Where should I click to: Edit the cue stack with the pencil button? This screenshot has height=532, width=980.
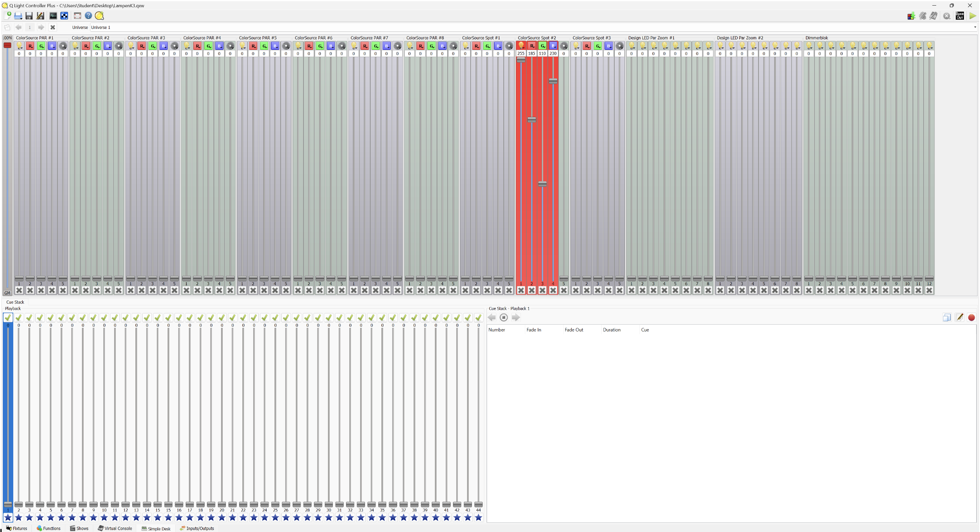point(959,317)
